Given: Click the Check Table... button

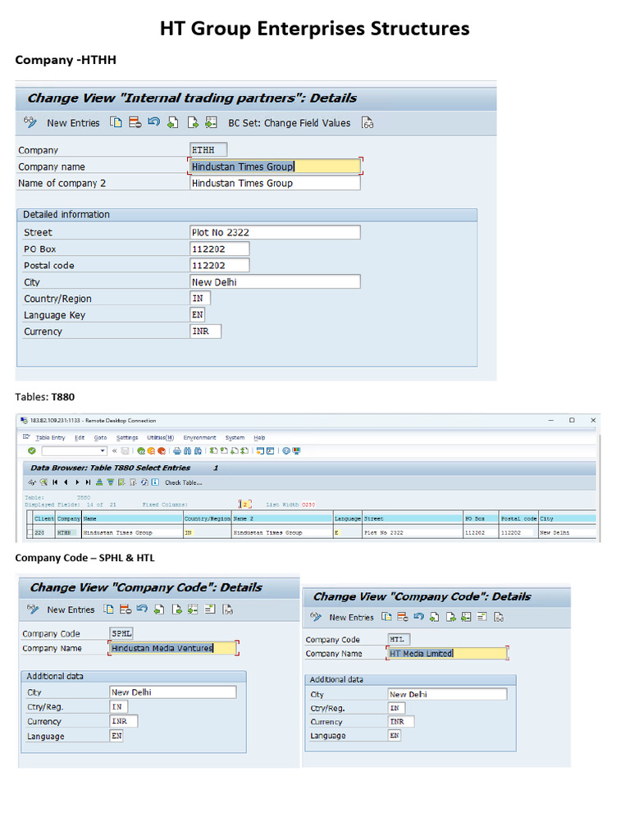Looking at the screenshot, I should (x=183, y=482).
